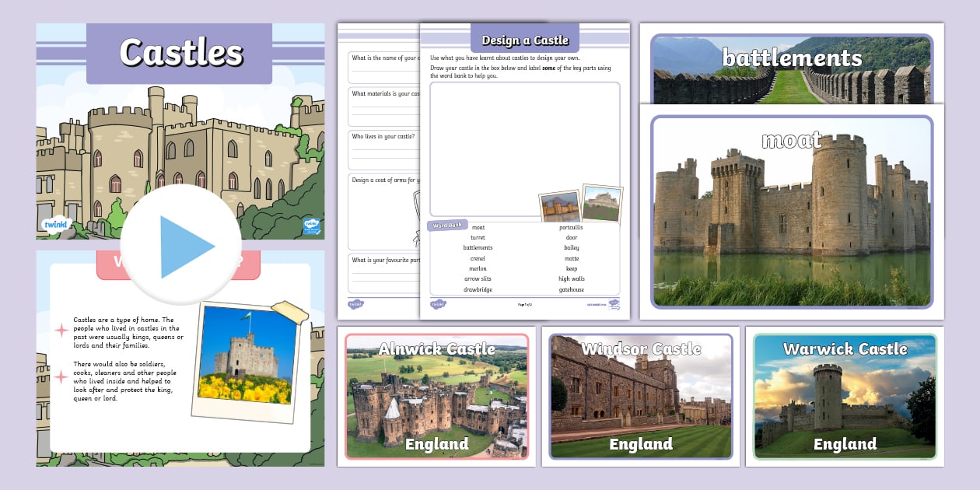
Task: Click the tape graphic on the polaroid photo
Action: (x=290, y=311)
